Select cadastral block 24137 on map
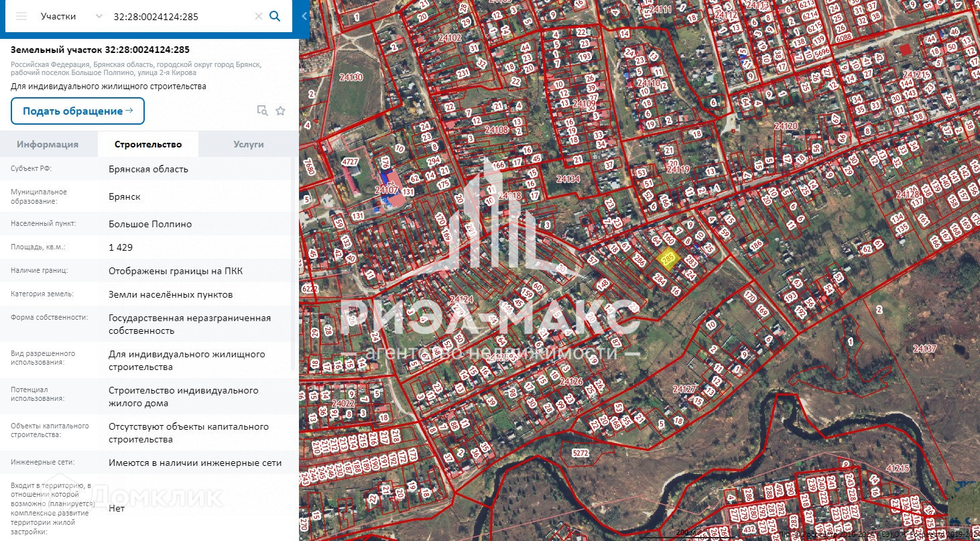 (x=925, y=349)
